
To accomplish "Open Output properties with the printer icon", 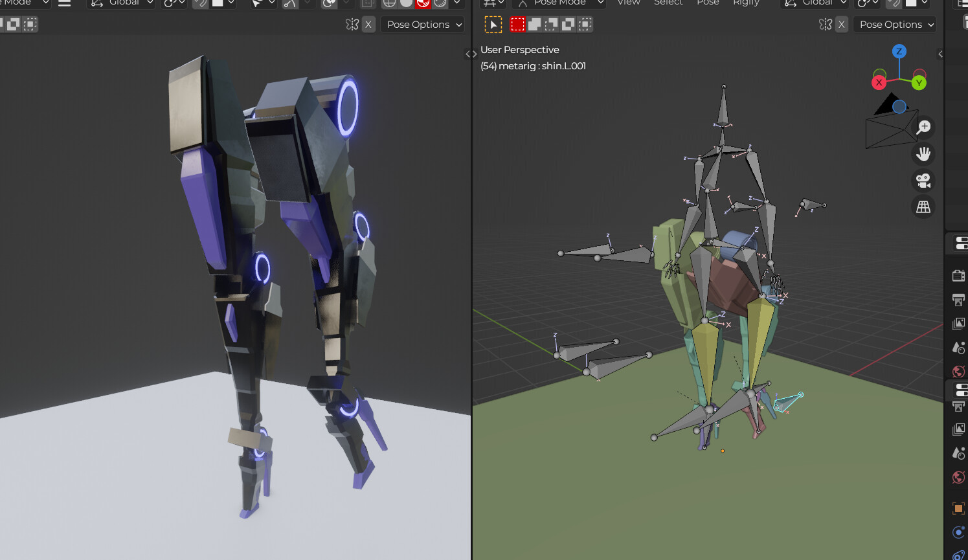I will 958,299.
